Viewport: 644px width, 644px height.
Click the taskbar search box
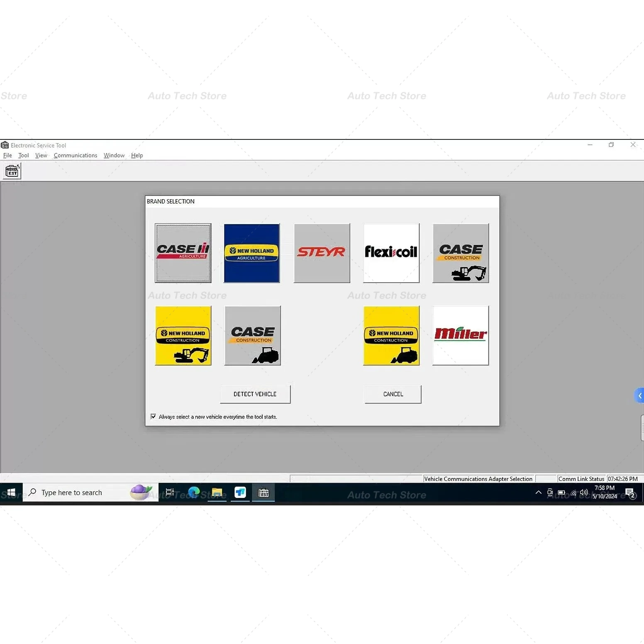pos(90,493)
